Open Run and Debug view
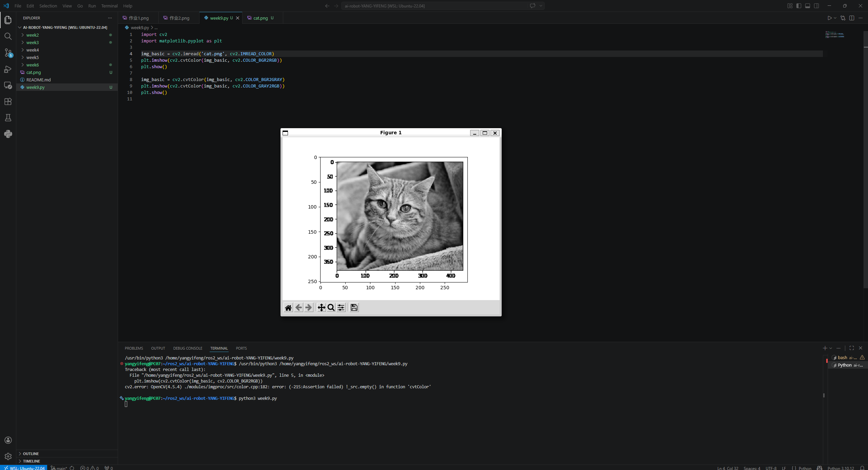868x470 pixels. (8, 69)
